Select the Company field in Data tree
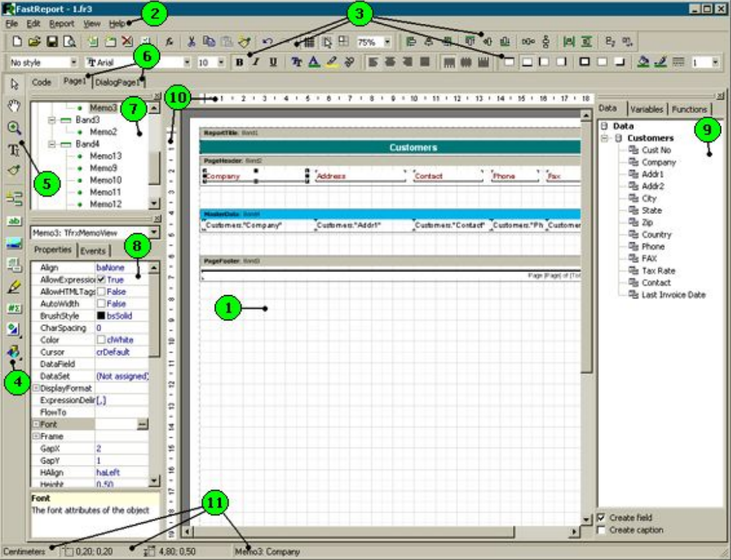Viewport: 731px width, 560px height. 658,162
